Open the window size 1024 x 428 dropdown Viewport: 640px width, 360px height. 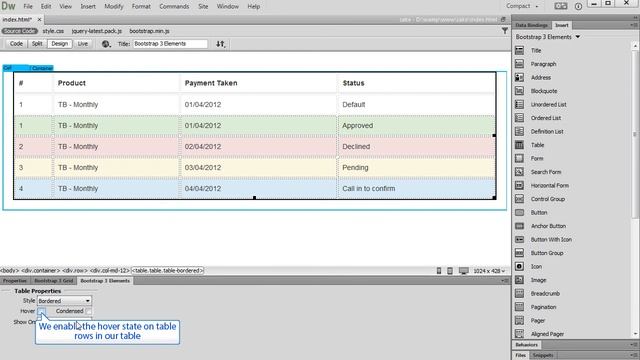click(489, 271)
